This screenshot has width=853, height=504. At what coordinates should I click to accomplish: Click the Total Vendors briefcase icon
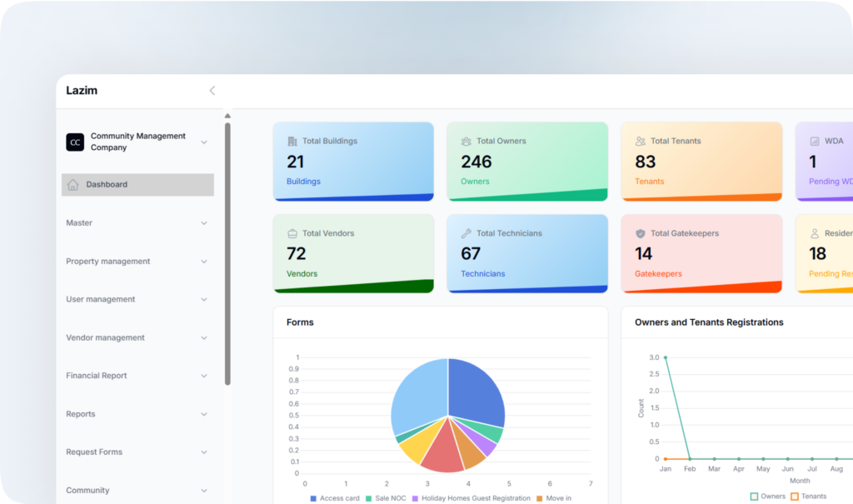[x=292, y=234]
